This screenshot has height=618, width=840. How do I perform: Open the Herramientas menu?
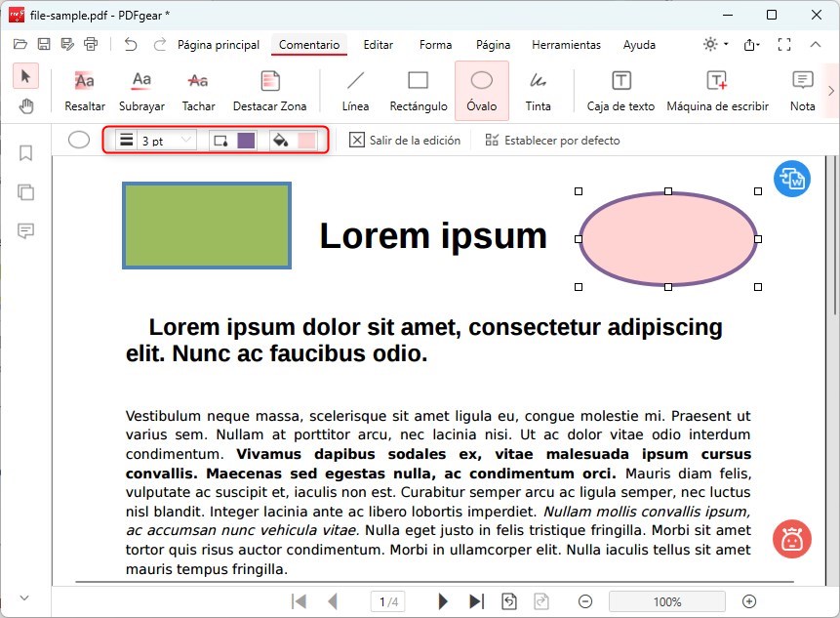point(566,45)
